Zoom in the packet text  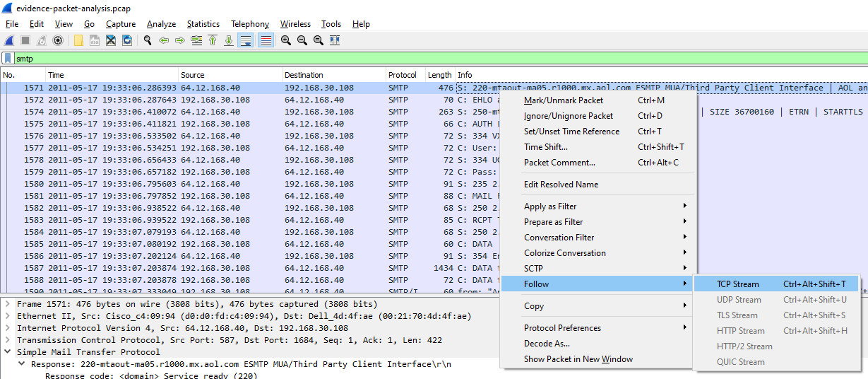click(x=286, y=40)
